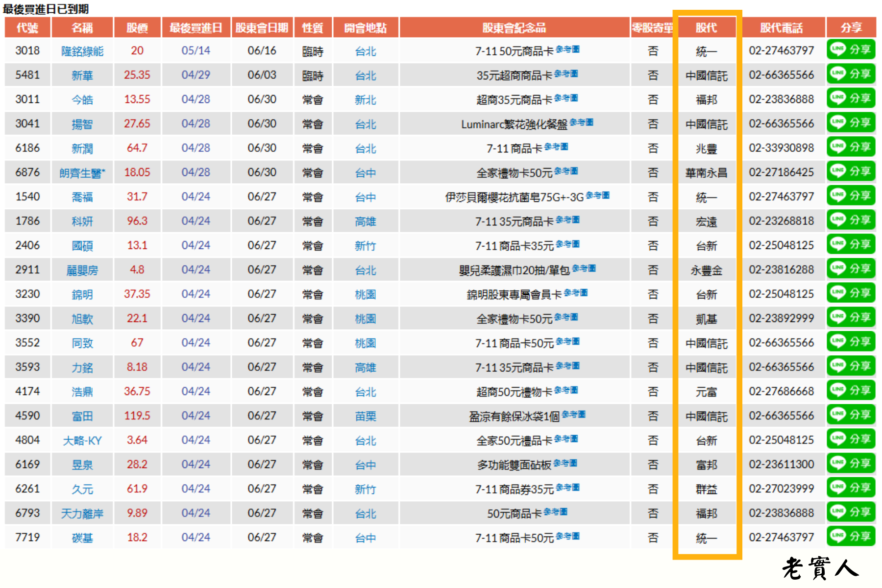Screen dimensions: 882x588
Task: Select the 最後買進日已到期 heading text
Action: 46,9
